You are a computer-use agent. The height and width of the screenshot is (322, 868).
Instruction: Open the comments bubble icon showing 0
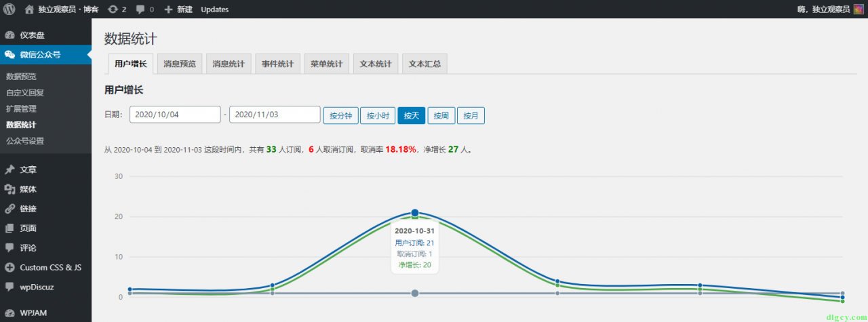[140, 9]
